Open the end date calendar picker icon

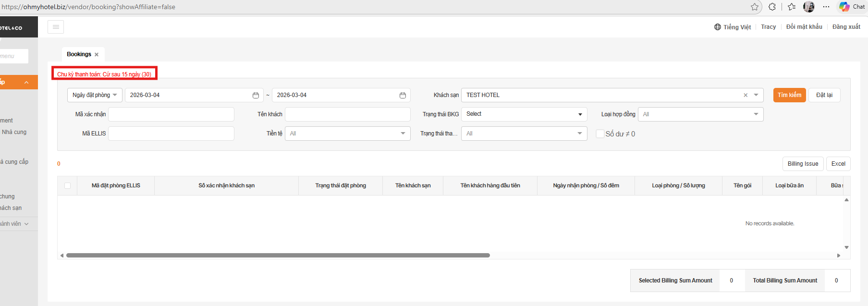[x=403, y=95]
